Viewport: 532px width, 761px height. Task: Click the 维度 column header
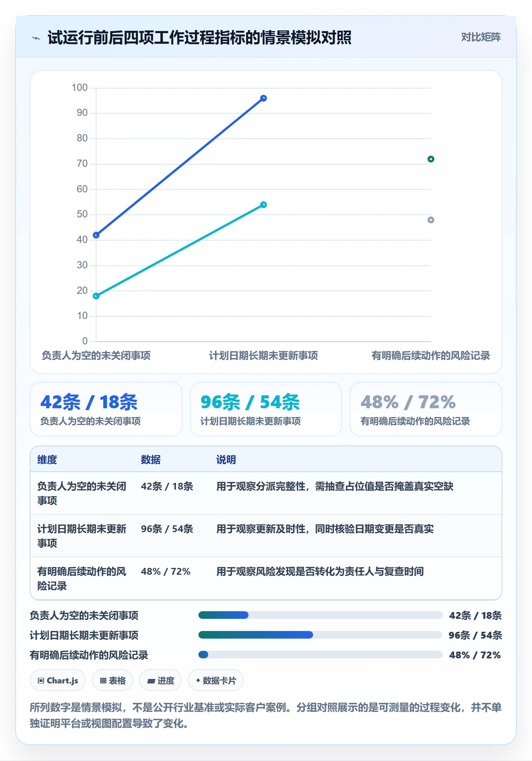click(47, 460)
